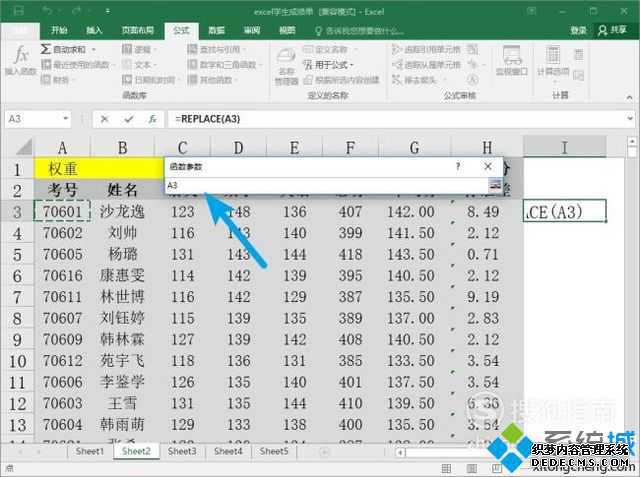Select column G by its header
This screenshot has height=477, width=640.
click(414, 147)
